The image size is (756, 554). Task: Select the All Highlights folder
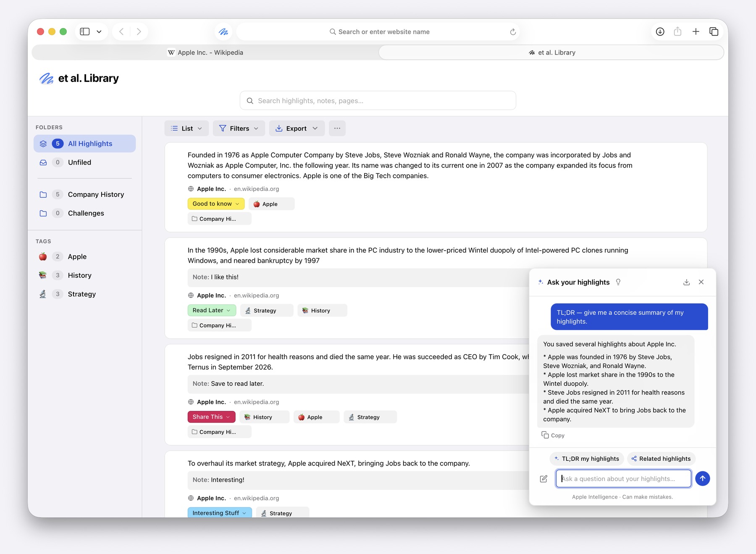pyautogui.click(x=84, y=144)
